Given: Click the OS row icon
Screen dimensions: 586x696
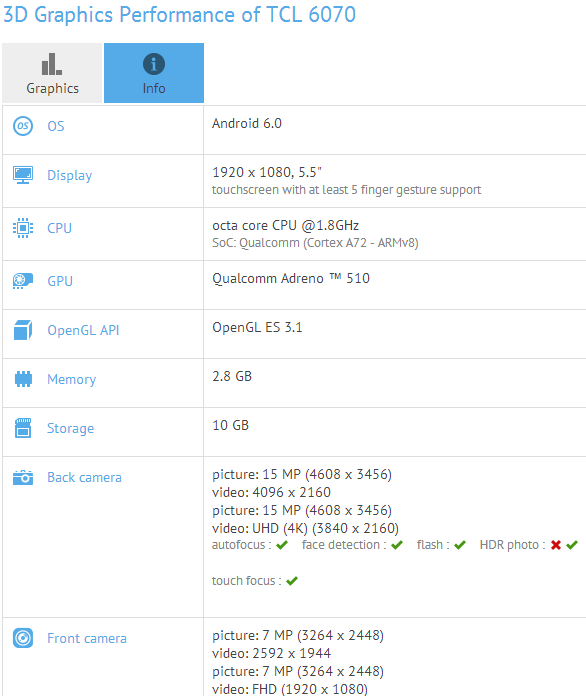Looking at the screenshot, I should [x=23, y=126].
